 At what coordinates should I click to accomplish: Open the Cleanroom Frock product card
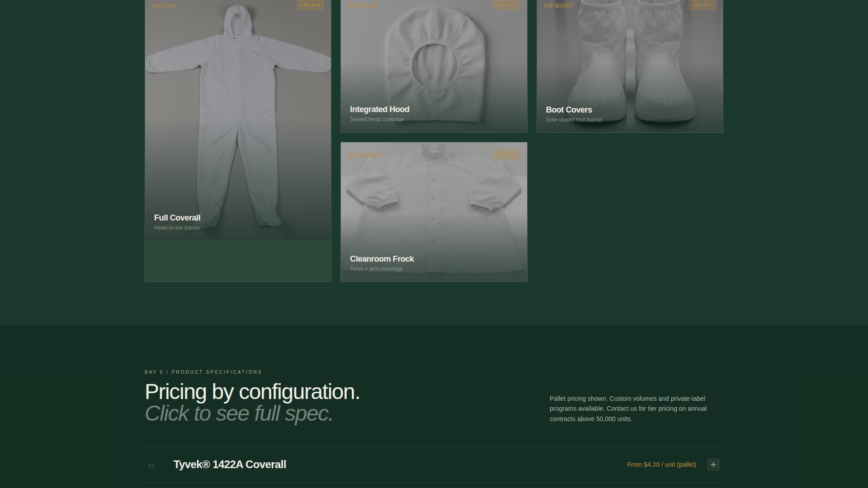(x=433, y=211)
